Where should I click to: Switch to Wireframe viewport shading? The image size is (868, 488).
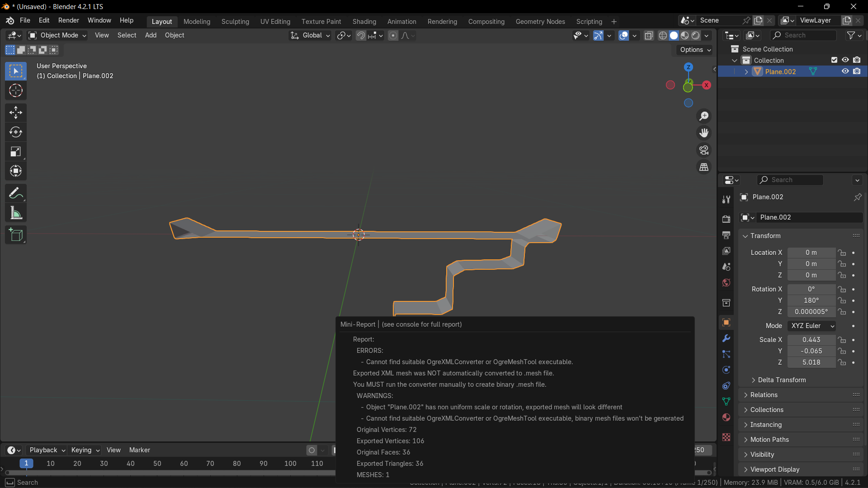coord(663,36)
